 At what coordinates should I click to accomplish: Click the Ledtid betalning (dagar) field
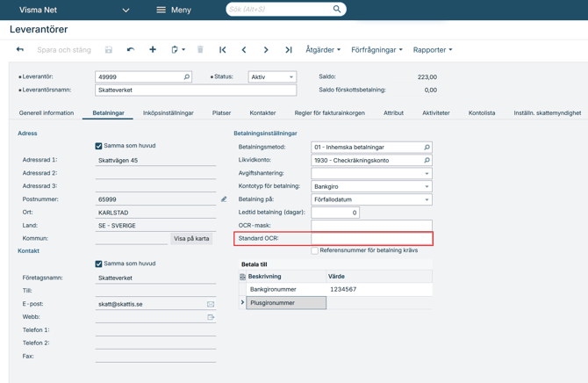pyautogui.click(x=335, y=213)
